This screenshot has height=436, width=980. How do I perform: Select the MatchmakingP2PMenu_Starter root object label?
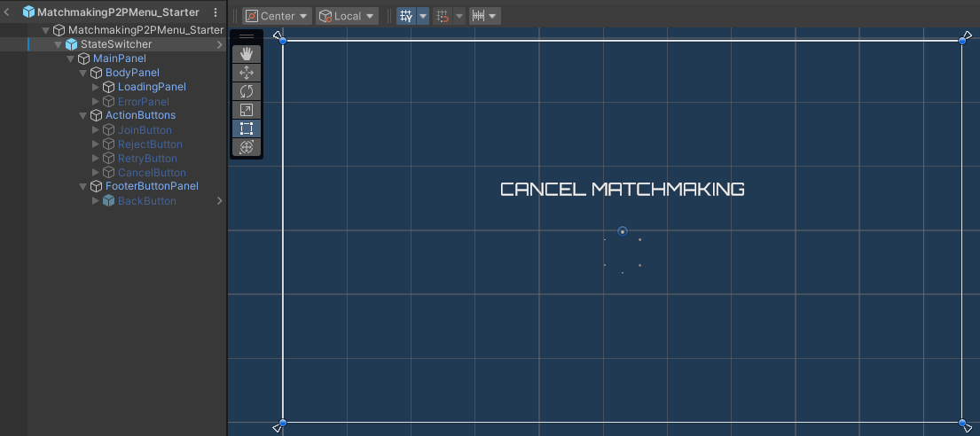[x=145, y=30]
